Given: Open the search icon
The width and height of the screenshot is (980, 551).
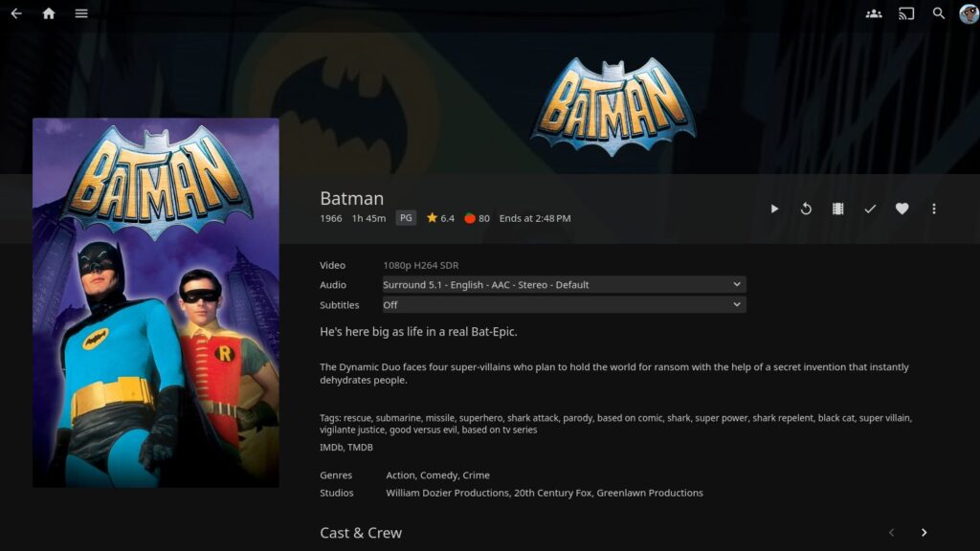Looking at the screenshot, I should click(939, 13).
